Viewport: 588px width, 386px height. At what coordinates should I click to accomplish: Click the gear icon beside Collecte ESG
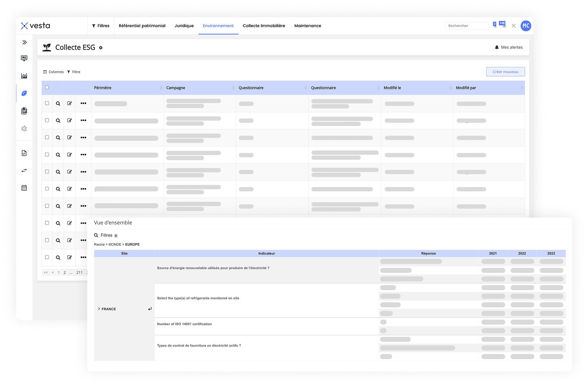(x=101, y=48)
